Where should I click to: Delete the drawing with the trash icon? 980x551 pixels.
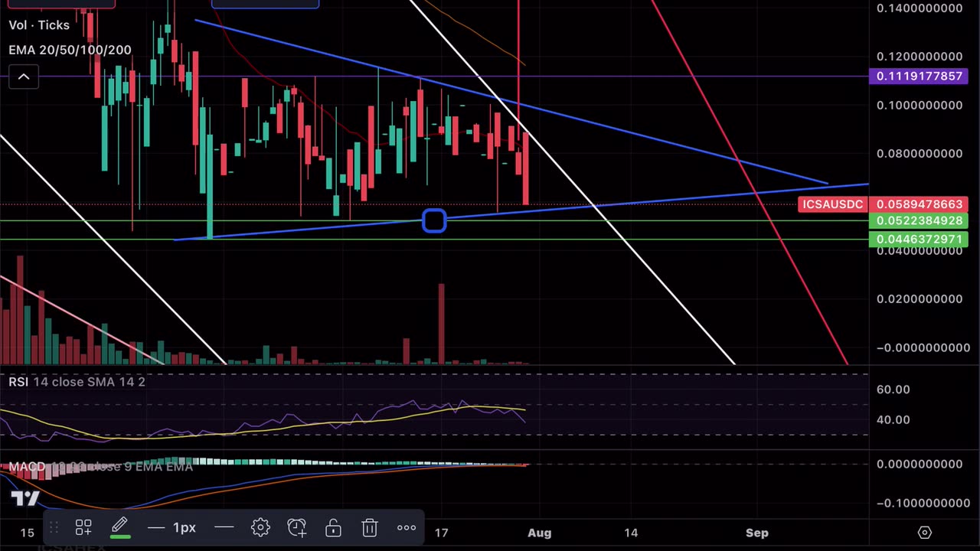(370, 527)
